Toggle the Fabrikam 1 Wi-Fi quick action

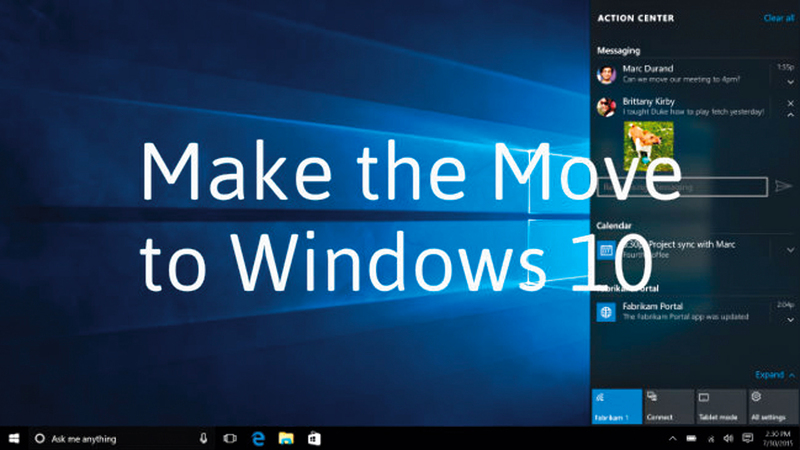[x=616, y=406]
